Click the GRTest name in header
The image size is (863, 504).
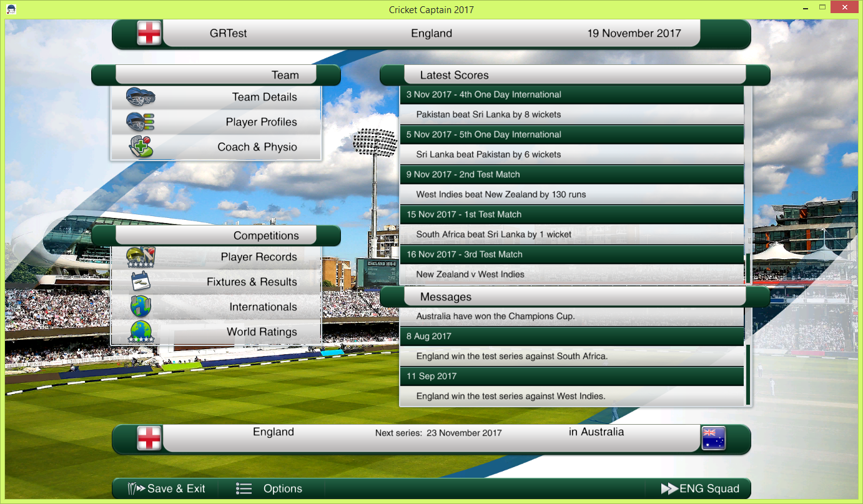point(229,34)
